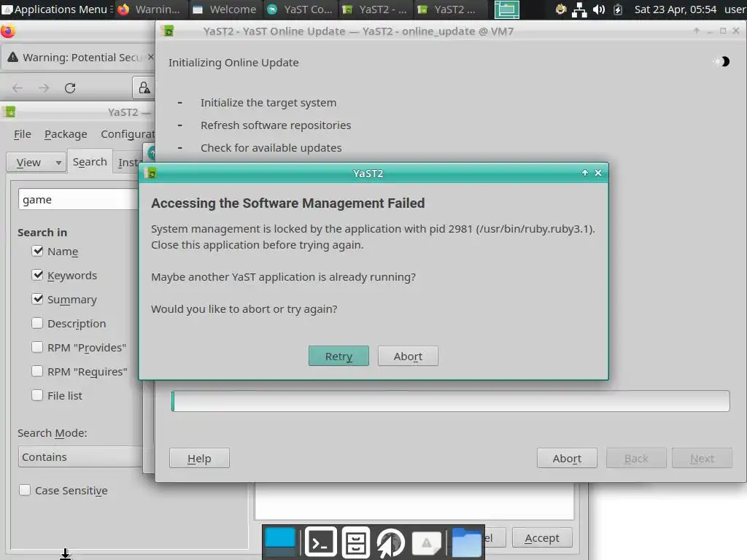747x560 pixels.
Task: Launch the terminal from the dock
Action: [x=321, y=542]
